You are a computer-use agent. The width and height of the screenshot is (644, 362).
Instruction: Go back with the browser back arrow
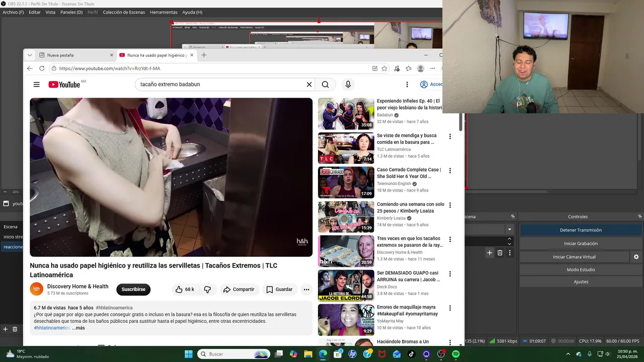(x=30, y=68)
